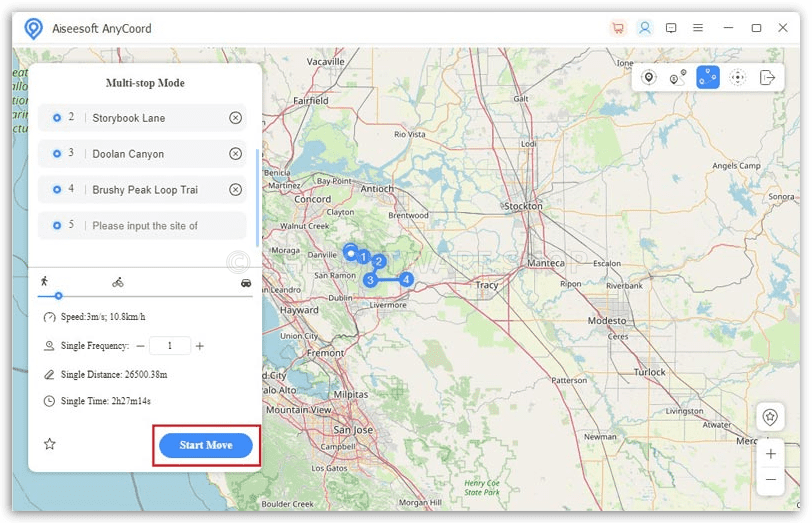Click the speed slider handle
The image size is (812, 523).
(x=59, y=296)
